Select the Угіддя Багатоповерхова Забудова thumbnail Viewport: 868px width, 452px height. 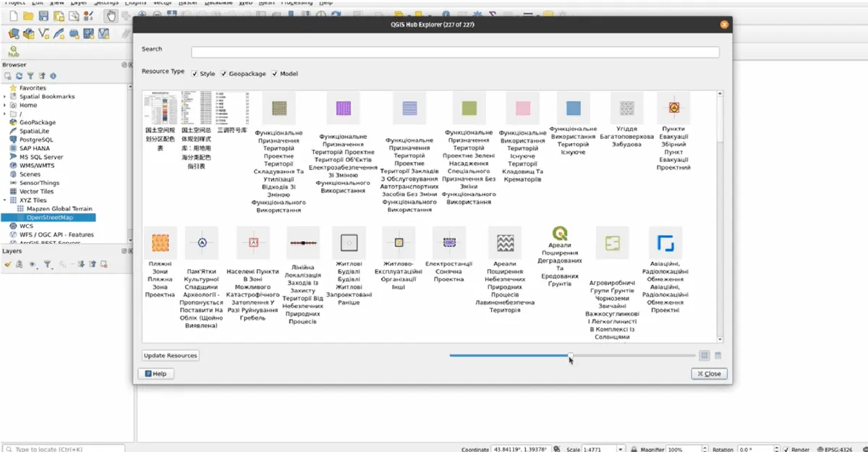tap(626, 108)
